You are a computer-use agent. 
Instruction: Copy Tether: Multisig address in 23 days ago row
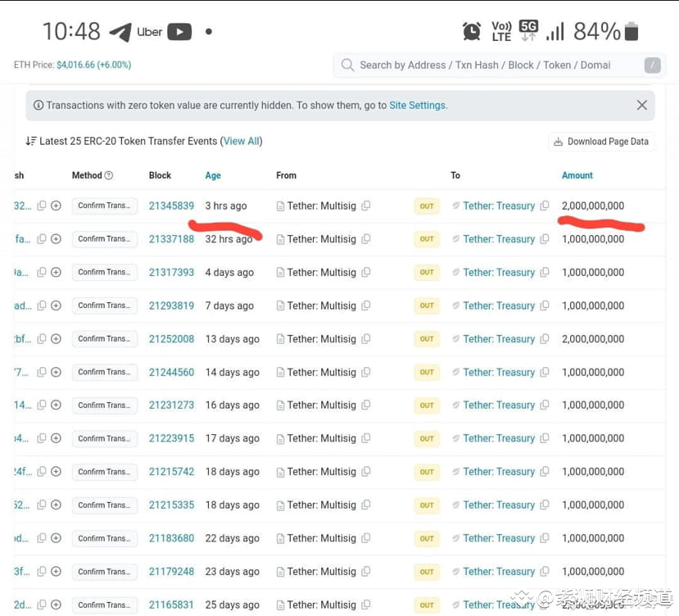click(366, 572)
